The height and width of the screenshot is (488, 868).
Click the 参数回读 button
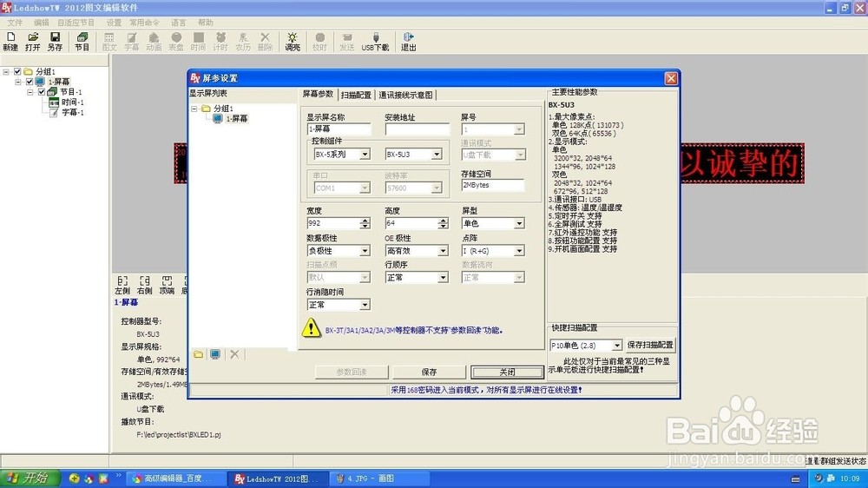click(352, 373)
